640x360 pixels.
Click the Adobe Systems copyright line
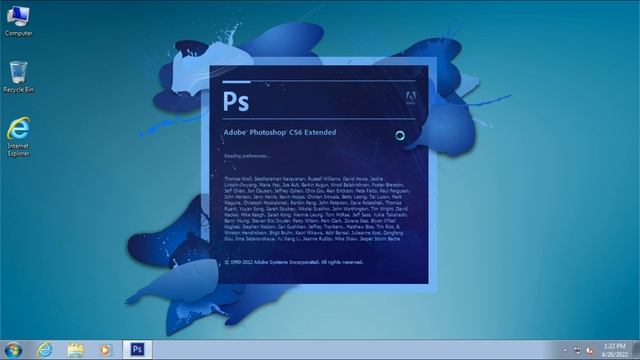tap(293, 262)
